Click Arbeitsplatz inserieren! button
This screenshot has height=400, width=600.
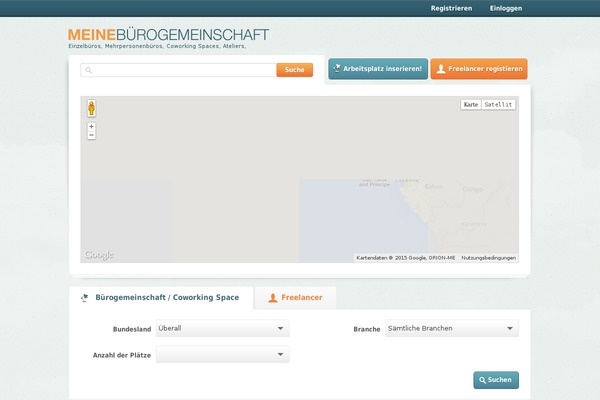click(378, 69)
